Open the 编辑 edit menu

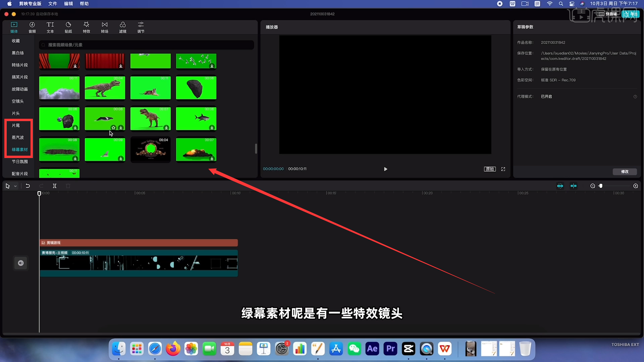pos(68,4)
